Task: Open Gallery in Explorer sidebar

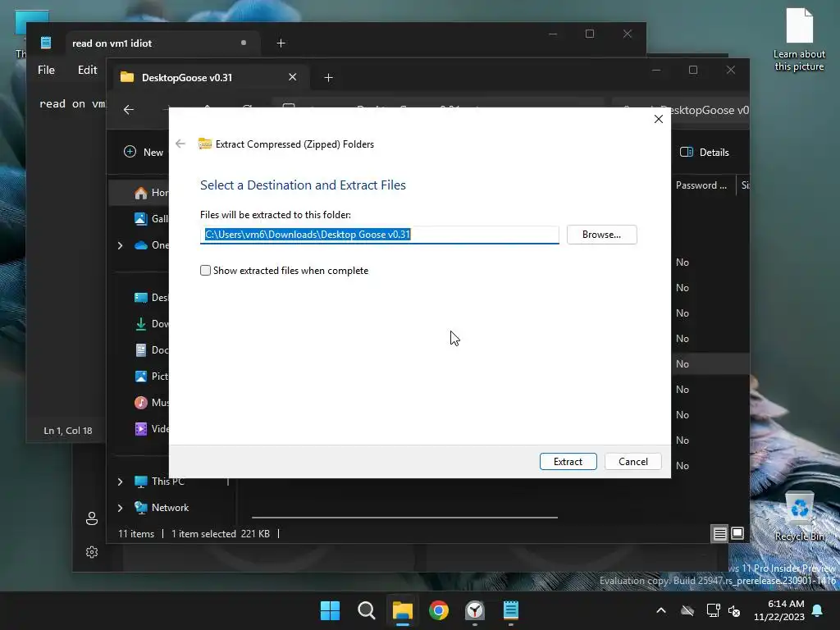Action: (151, 218)
